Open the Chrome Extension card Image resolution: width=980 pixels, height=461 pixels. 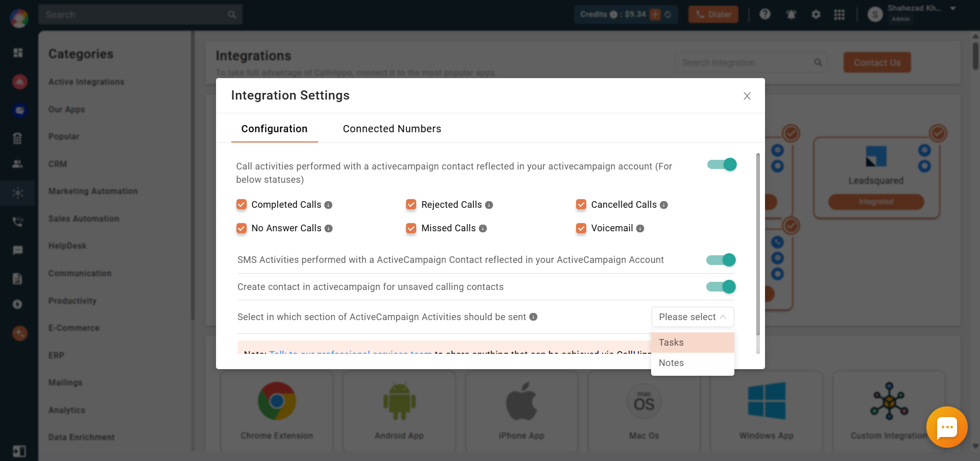point(277,411)
